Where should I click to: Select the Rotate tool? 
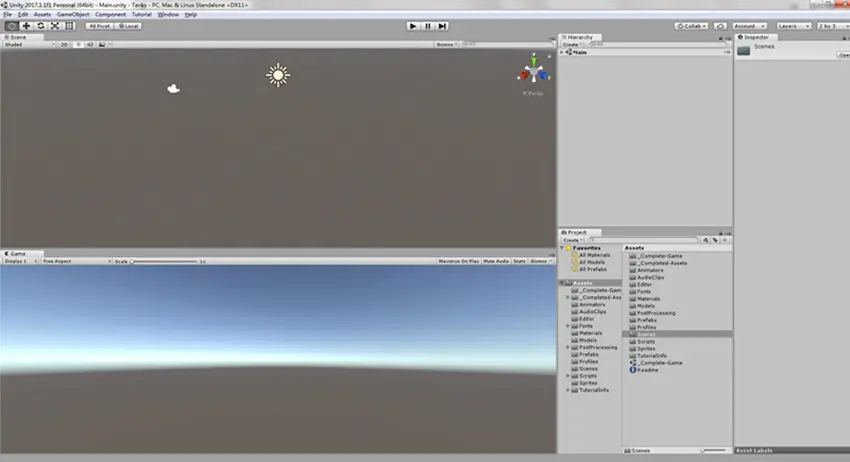click(41, 26)
